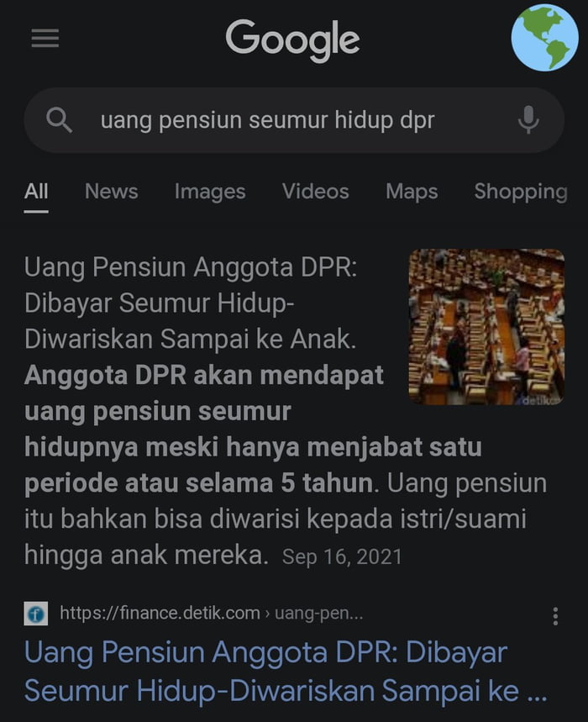Switch to the News tab
Viewport: 588px width, 722px height.
click(x=112, y=192)
